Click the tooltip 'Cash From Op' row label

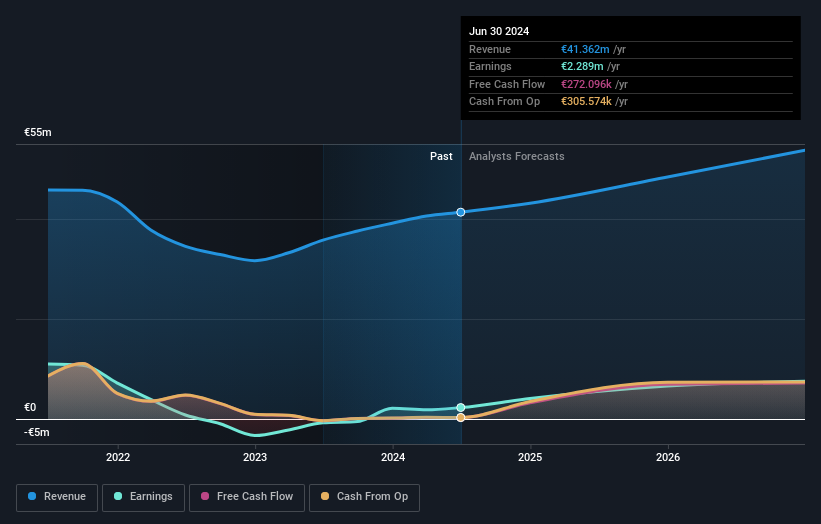(x=504, y=102)
